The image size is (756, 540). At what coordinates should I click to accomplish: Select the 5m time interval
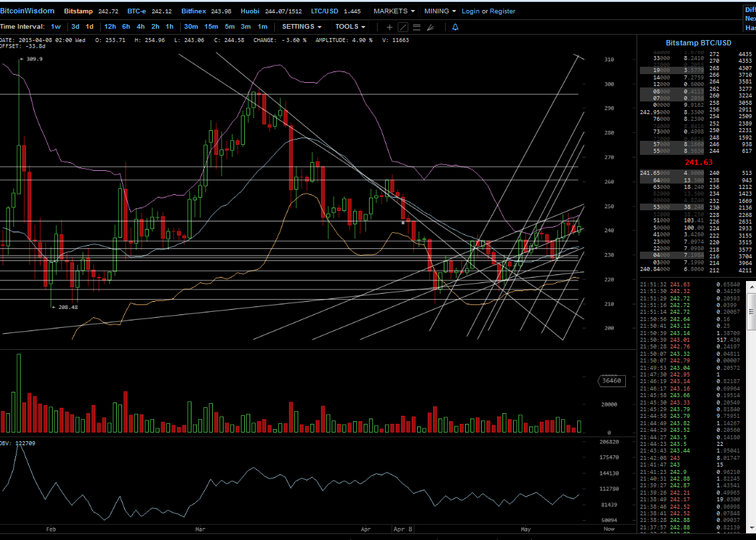point(230,27)
